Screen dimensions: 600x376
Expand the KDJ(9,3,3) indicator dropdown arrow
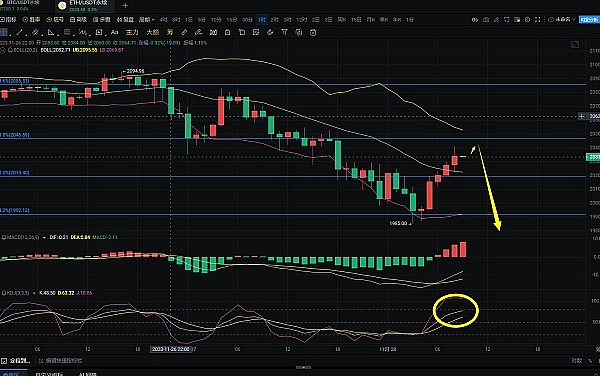point(34,293)
